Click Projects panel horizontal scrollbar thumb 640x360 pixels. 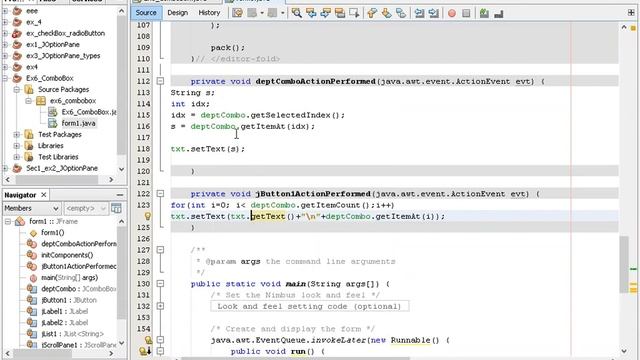click(56, 180)
